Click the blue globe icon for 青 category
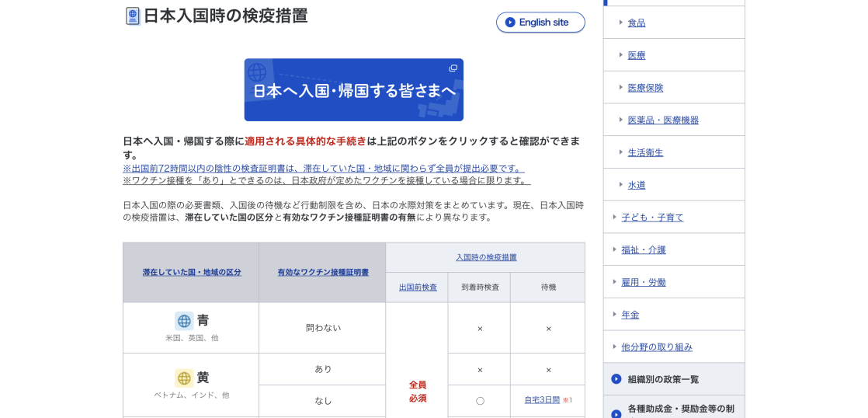868x418 pixels. click(x=184, y=321)
